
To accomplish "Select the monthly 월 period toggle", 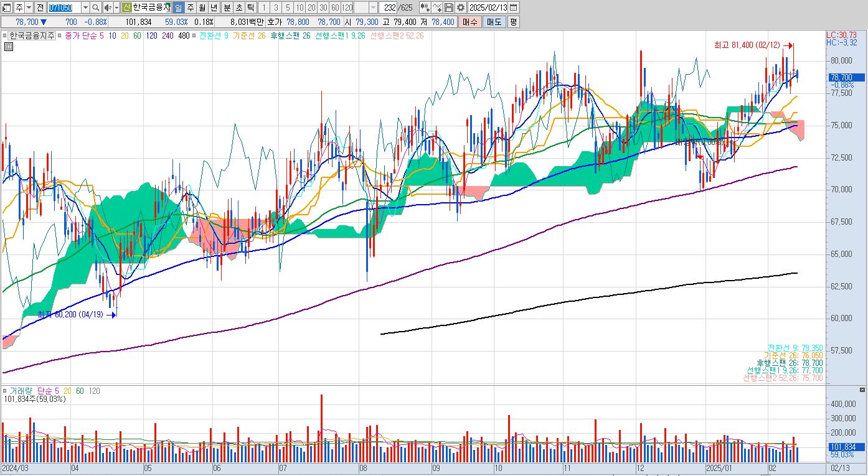I will click(202, 7).
